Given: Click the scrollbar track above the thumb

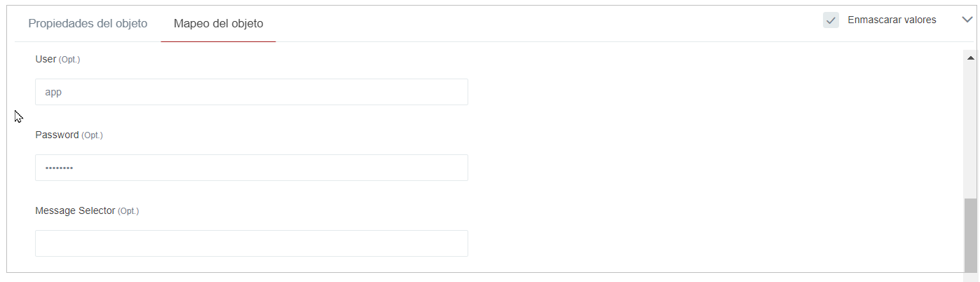Looking at the screenshot, I should tap(970, 126).
